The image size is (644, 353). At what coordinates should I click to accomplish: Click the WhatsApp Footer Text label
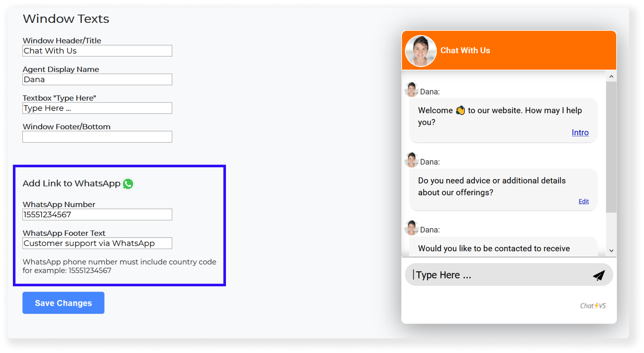(x=64, y=233)
